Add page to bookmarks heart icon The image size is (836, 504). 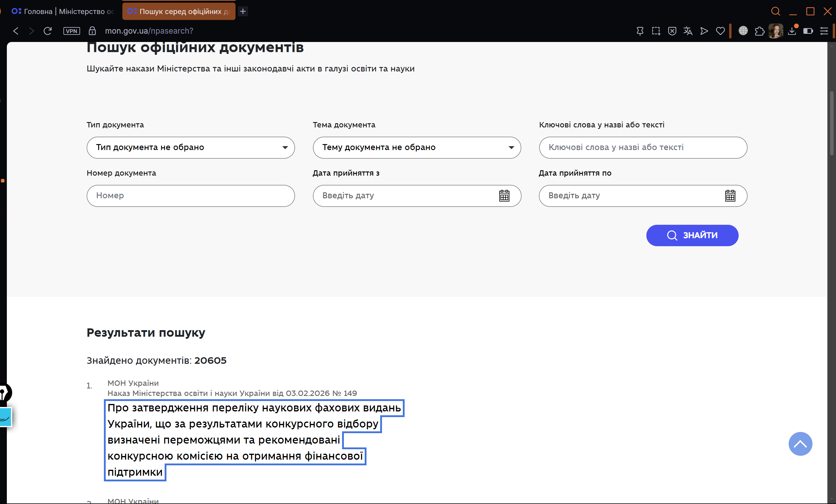pos(720,31)
